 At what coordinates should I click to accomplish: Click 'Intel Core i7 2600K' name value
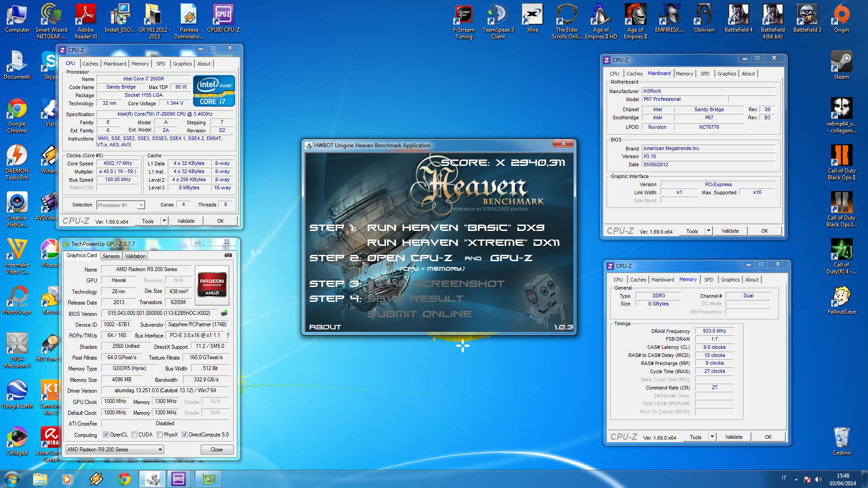click(x=144, y=79)
